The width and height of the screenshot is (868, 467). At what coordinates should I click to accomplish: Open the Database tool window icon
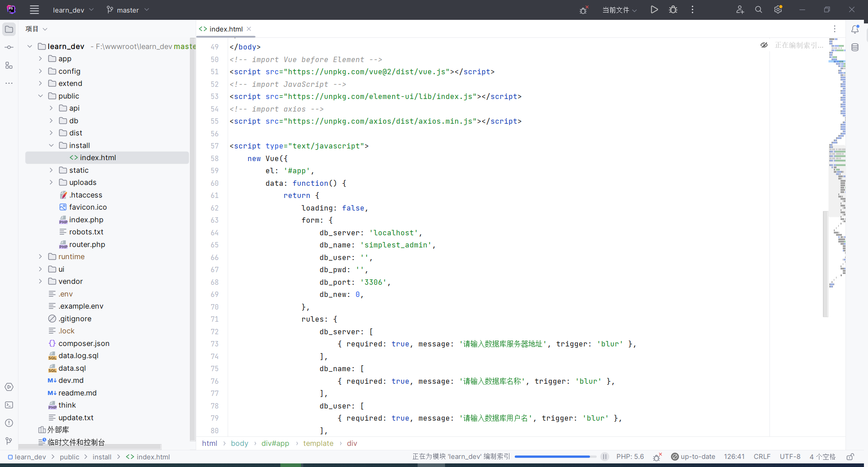(x=855, y=47)
